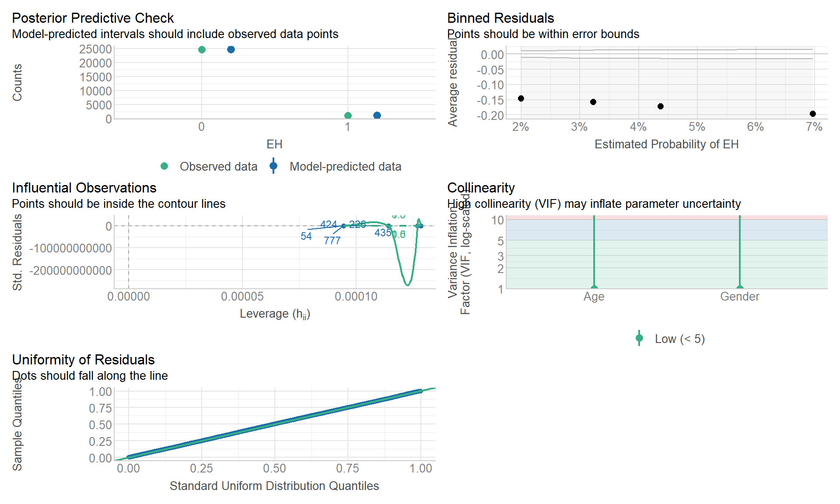This screenshot has width=840, height=504.
Task: Click the green Observed data legend marker
Action: (164, 166)
